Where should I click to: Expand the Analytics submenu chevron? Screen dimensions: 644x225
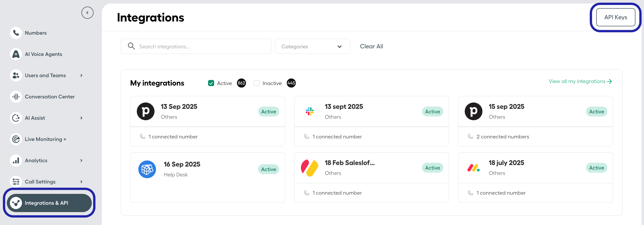coord(81,160)
